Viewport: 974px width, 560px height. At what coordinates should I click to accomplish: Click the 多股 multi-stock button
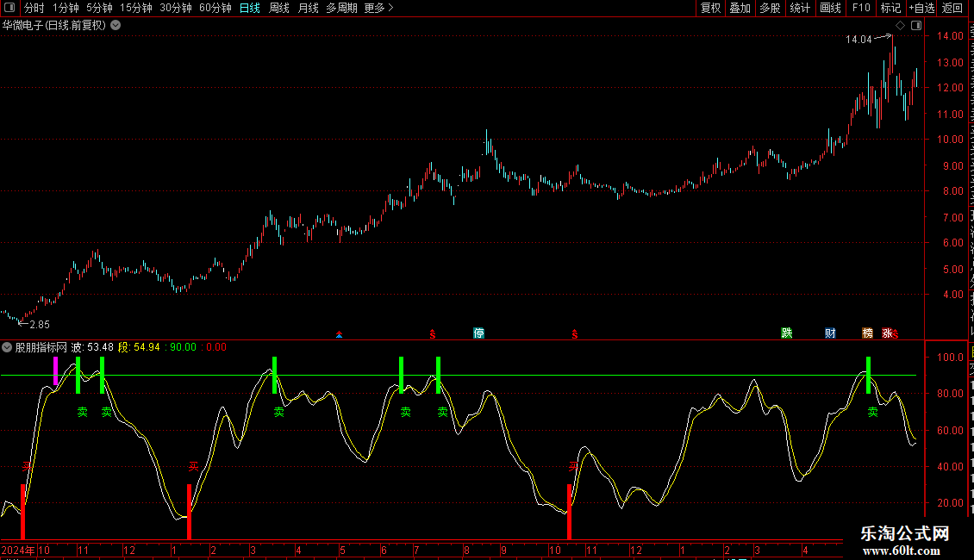770,8
